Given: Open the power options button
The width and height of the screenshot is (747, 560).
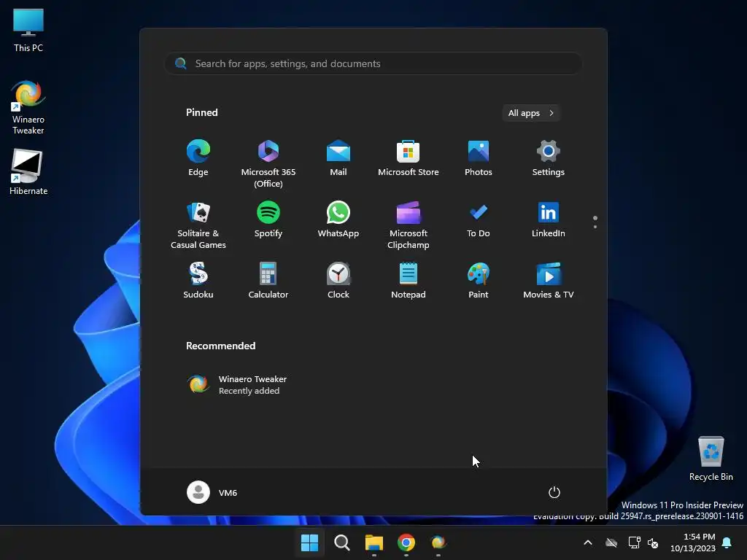Looking at the screenshot, I should point(554,492).
